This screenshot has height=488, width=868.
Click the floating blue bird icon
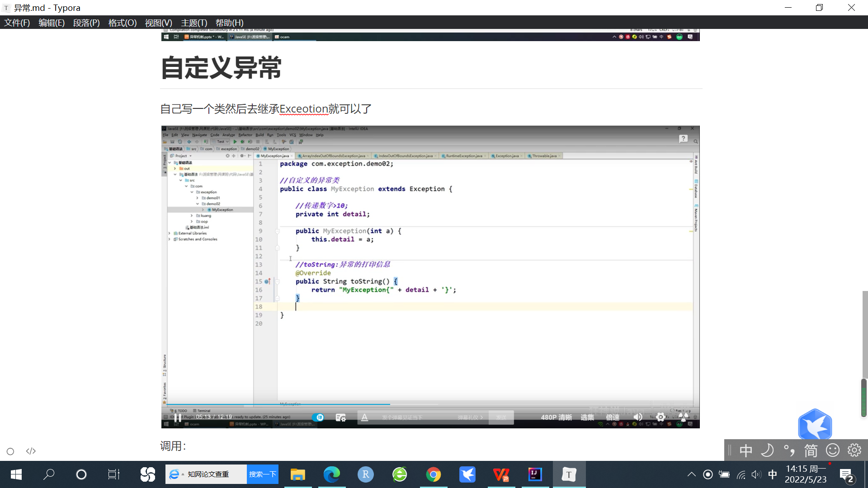click(x=815, y=425)
